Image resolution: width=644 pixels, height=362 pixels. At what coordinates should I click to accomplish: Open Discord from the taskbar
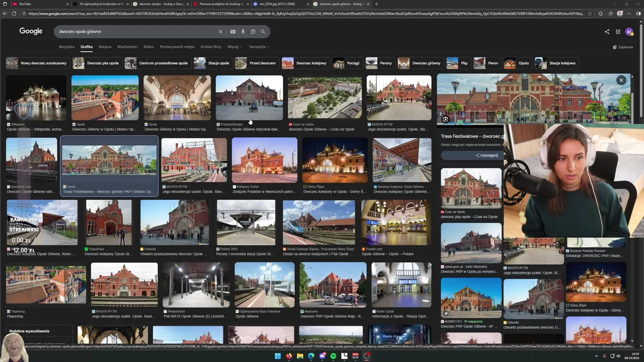click(x=322, y=356)
